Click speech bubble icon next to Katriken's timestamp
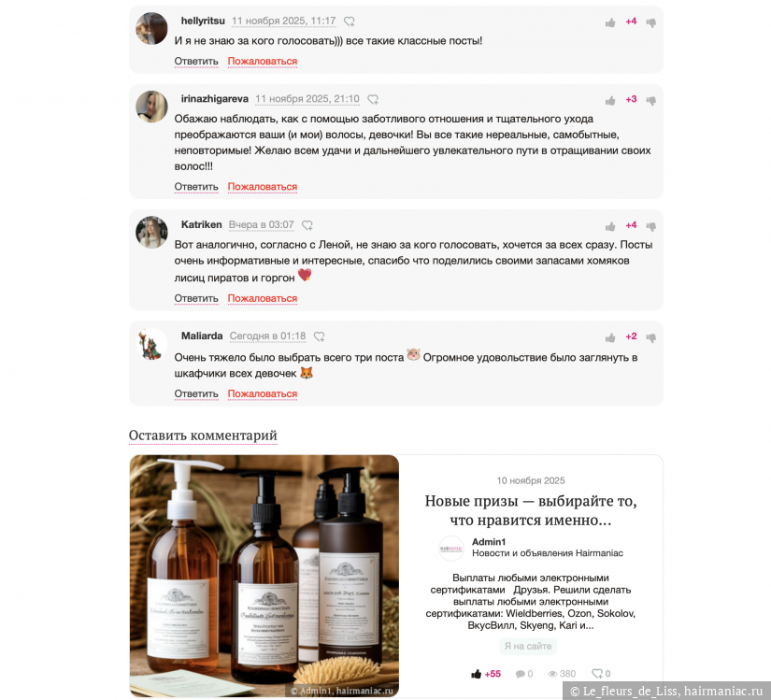 click(x=307, y=225)
